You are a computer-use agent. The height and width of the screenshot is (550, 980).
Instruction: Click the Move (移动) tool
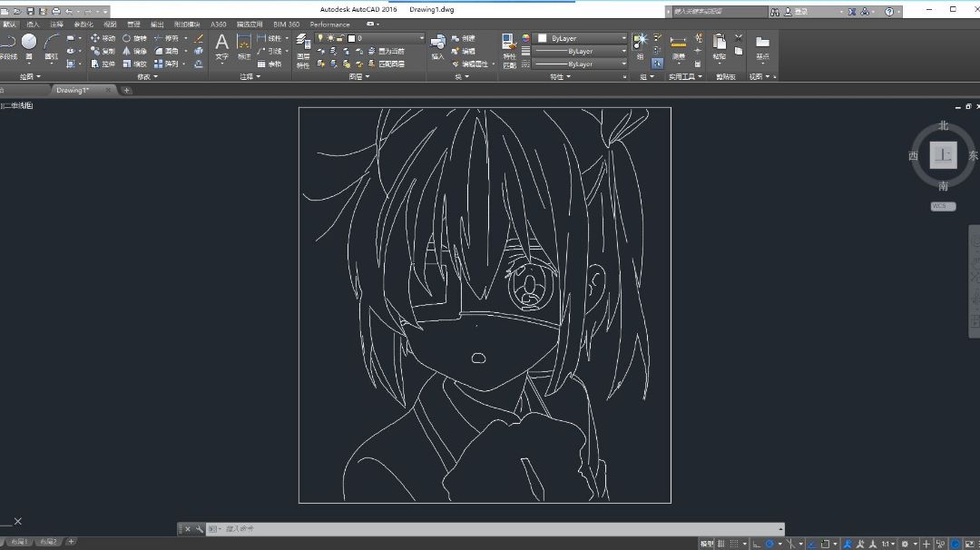(103, 38)
